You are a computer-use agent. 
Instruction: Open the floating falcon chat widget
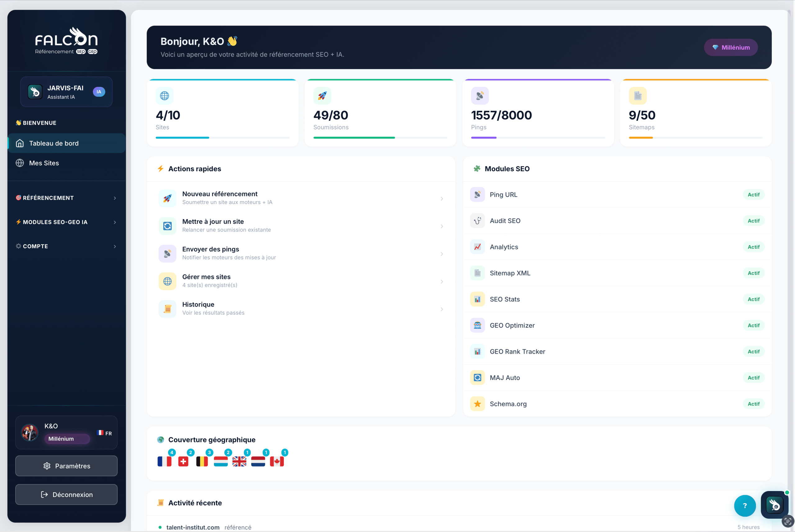(775, 505)
